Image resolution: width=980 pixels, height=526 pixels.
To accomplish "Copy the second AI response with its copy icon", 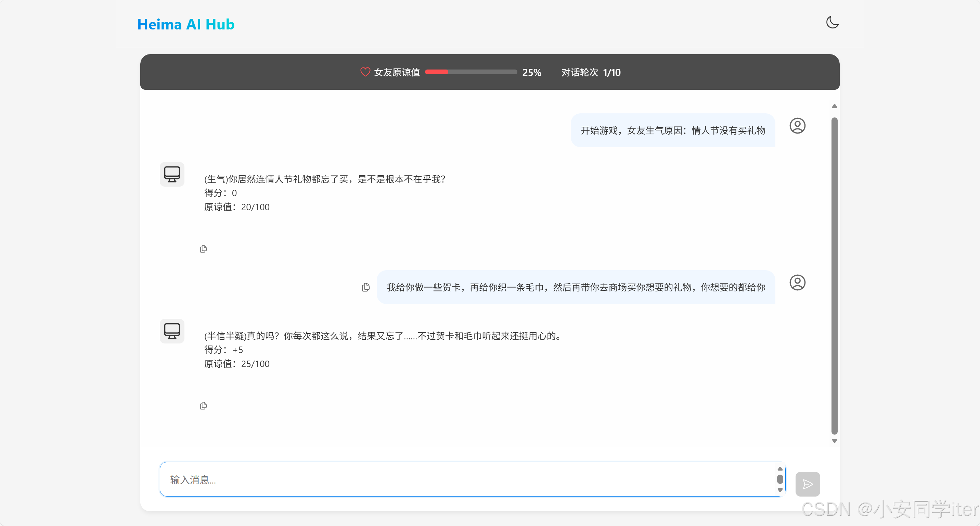I will (x=203, y=405).
